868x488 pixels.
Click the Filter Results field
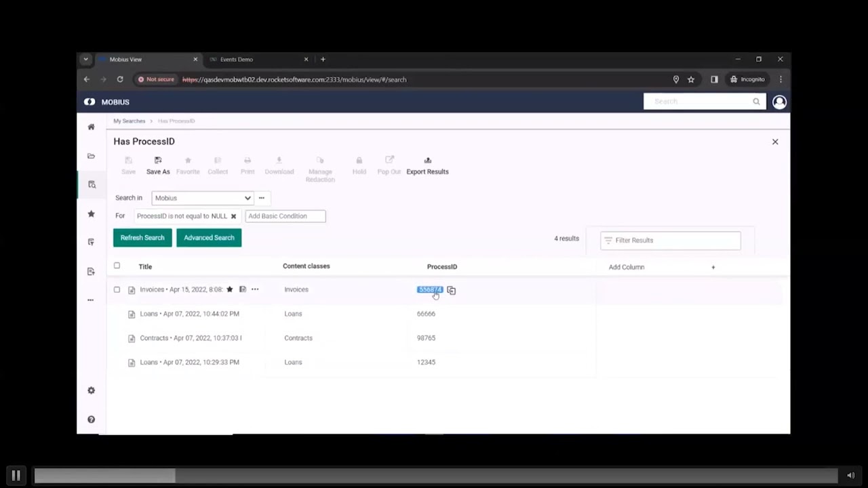point(670,240)
